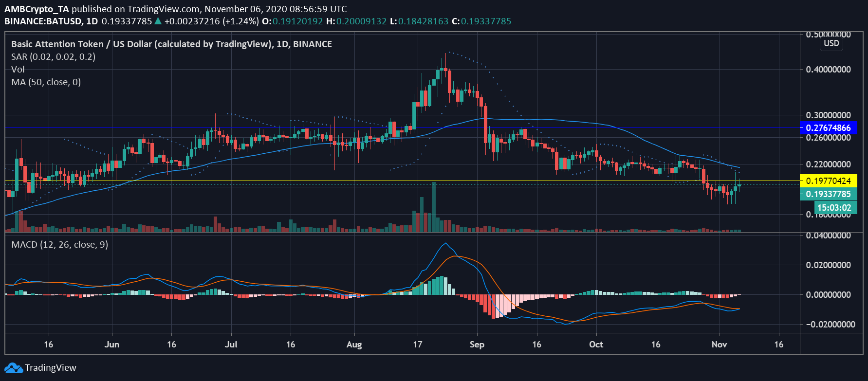Select the SAR (0.02, 0.02, 0.2) indicator legend

tap(54, 57)
